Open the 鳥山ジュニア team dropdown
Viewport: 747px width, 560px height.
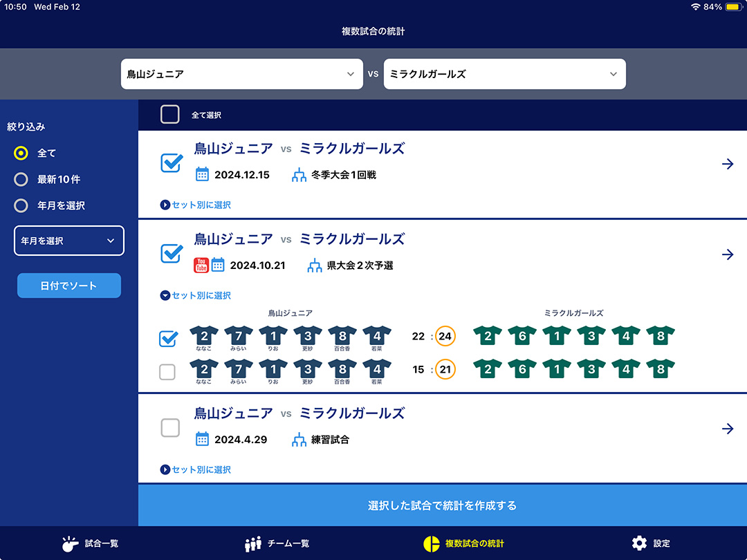coord(241,74)
